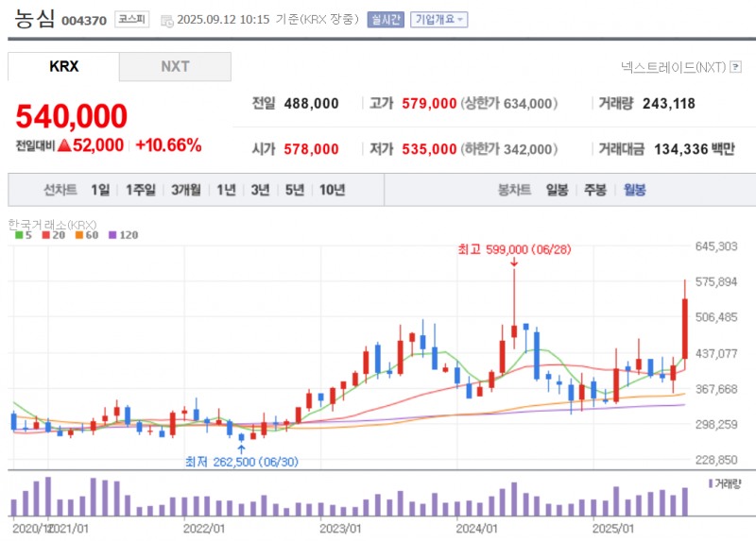The image size is (756, 541).
Task: Click the orange 60-day moving average swatch
Action: click(79, 235)
